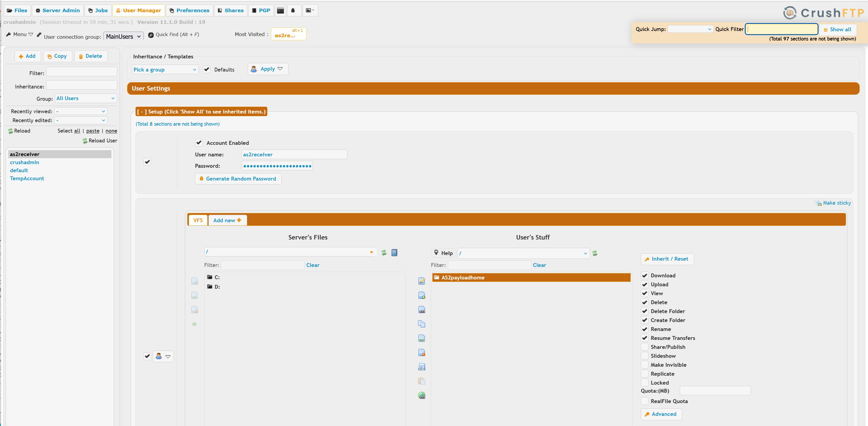This screenshot has height=426, width=868.
Task: Click the page with green bar icon in User's Stuff toolbar
Action: click(422, 338)
